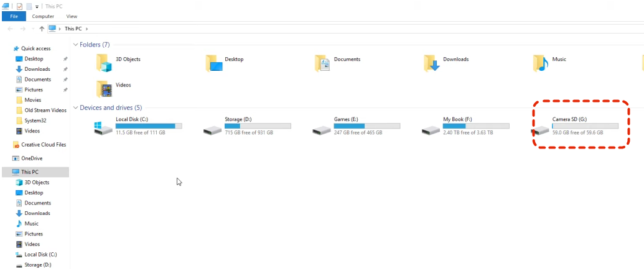
Task: Expand the chevron after This PC in address bar
Action: 86,29
